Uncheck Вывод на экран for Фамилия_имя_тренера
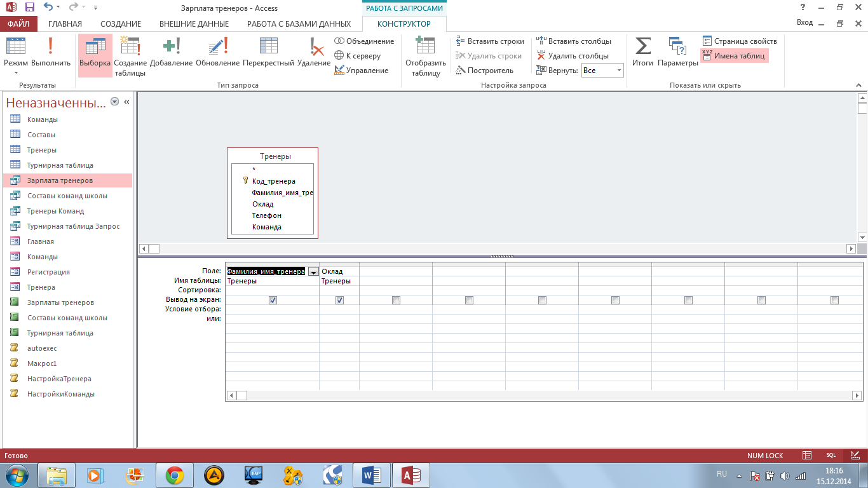Viewport: 868px width, 488px height. click(x=272, y=299)
